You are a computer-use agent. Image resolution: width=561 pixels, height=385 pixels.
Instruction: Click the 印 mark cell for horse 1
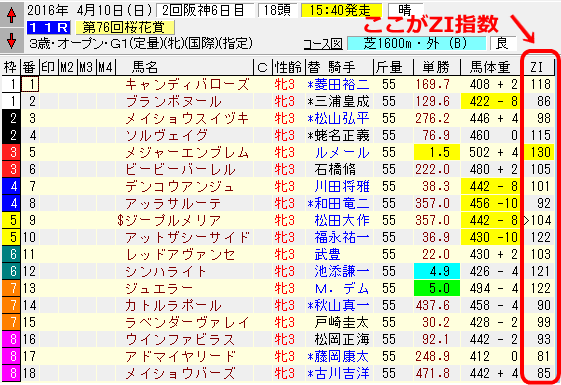49,85
